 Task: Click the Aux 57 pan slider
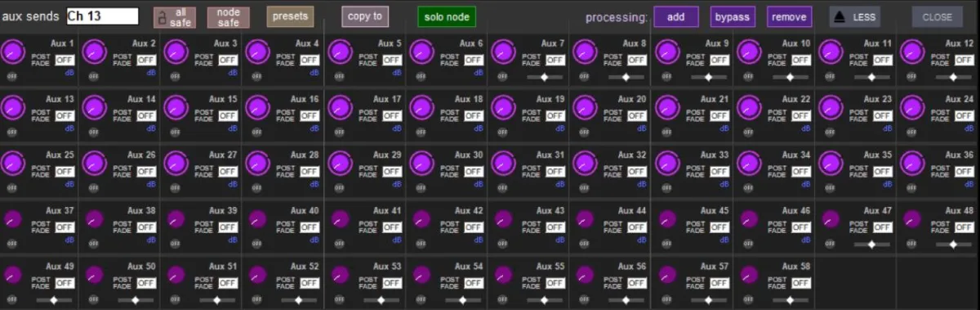click(708, 301)
